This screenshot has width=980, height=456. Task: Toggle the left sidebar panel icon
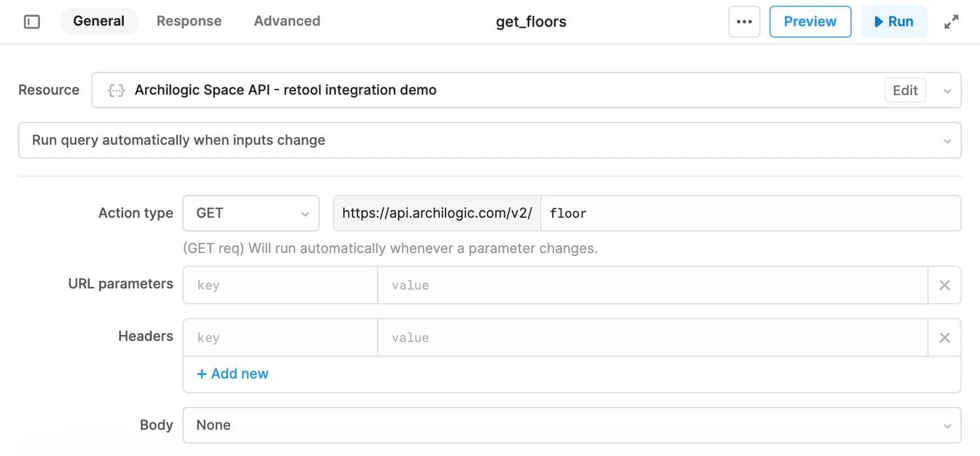point(32,22)
